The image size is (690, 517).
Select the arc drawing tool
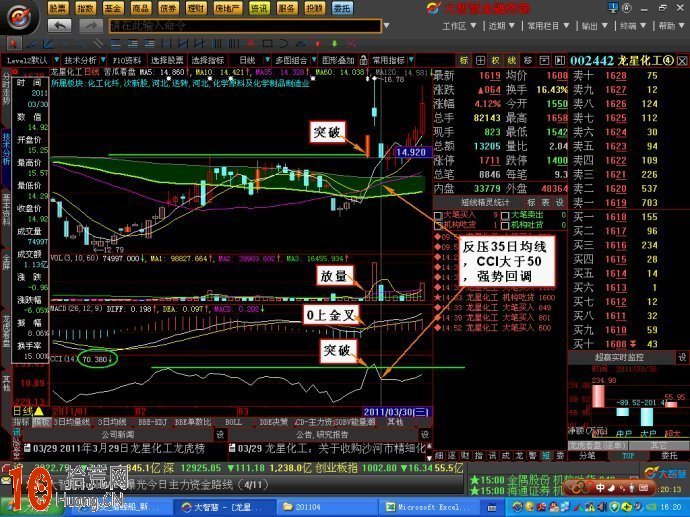[x=284, y=44]
